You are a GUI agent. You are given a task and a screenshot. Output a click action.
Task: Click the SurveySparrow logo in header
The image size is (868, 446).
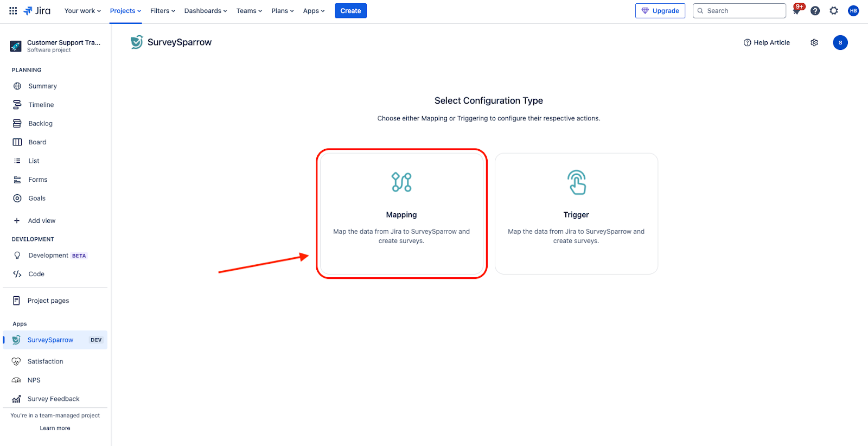tap(137, 42)
